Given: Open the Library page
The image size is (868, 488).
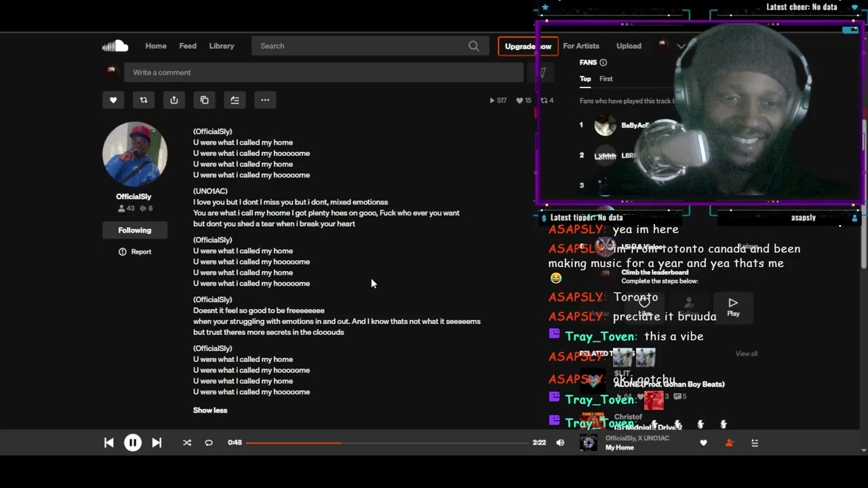Looking at the screenshot, I should pyautogui.click(x=222, y=46).
